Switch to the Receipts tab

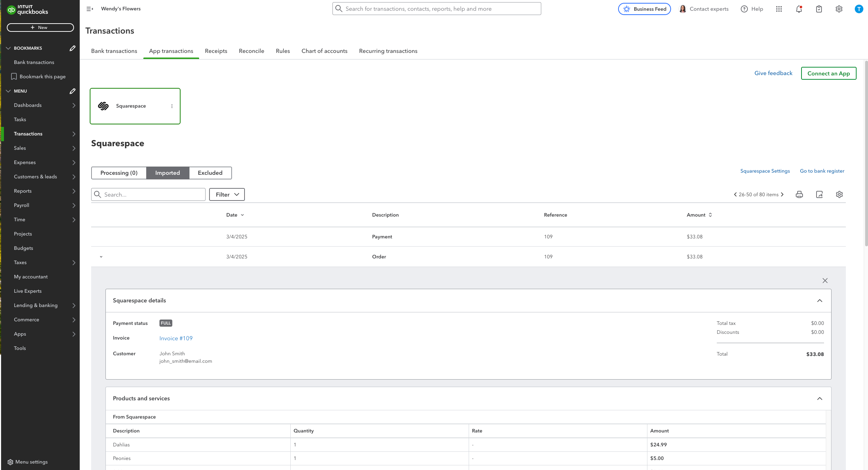[216, 51]
